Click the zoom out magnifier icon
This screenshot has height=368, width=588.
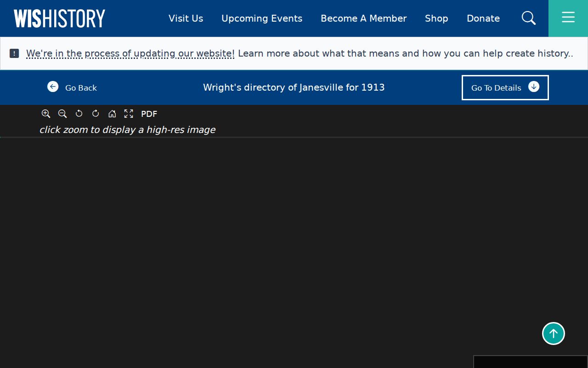click(62, 114)
